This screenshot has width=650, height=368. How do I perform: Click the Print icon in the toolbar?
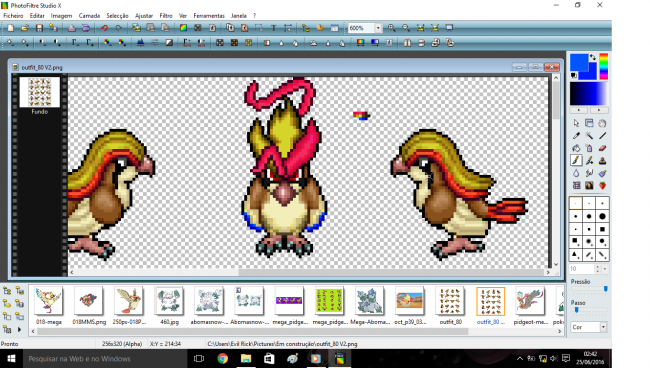point(72,28)
